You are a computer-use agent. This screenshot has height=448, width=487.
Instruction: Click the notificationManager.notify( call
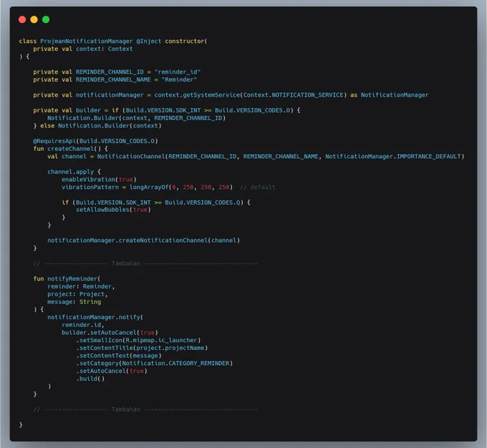click(x=95, y=317)
